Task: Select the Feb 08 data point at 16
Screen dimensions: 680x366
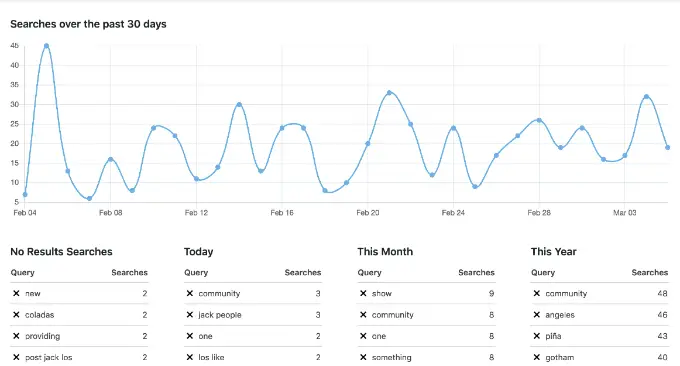Action: tap(111, 159)
